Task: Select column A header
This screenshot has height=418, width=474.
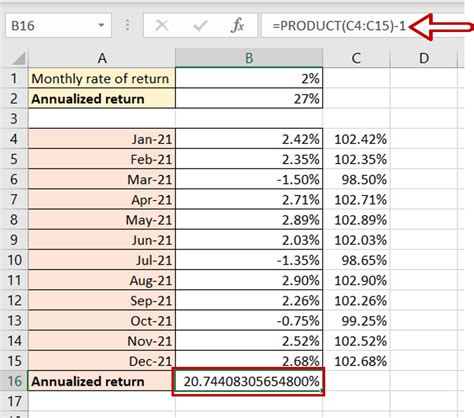Action: [102, 58]
